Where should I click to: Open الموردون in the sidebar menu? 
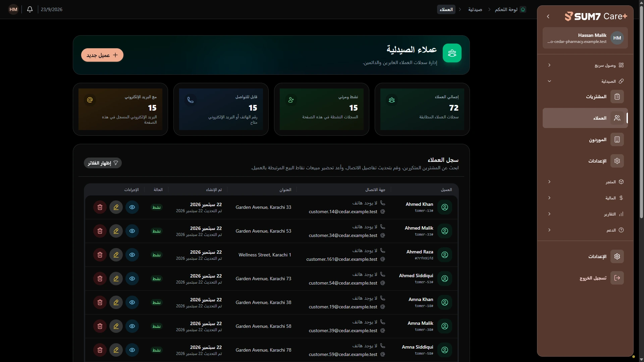point(585,139)
